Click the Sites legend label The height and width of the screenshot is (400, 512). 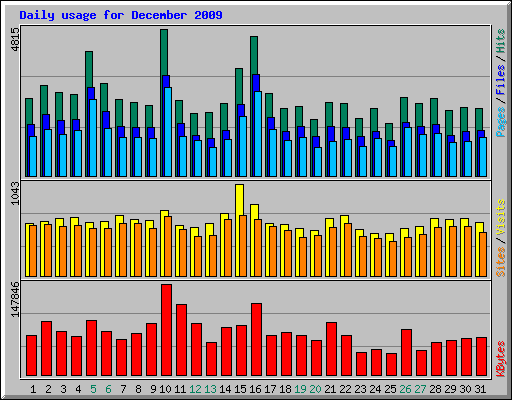(500, 262)
